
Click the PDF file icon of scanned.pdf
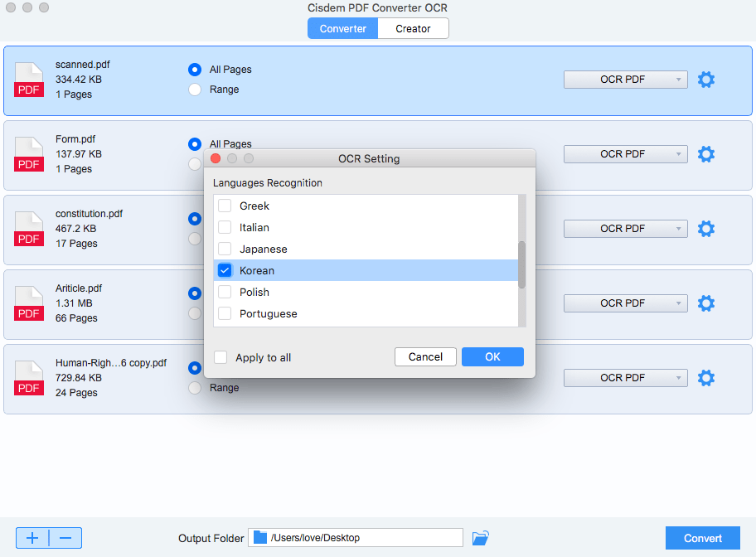(29, 80)
